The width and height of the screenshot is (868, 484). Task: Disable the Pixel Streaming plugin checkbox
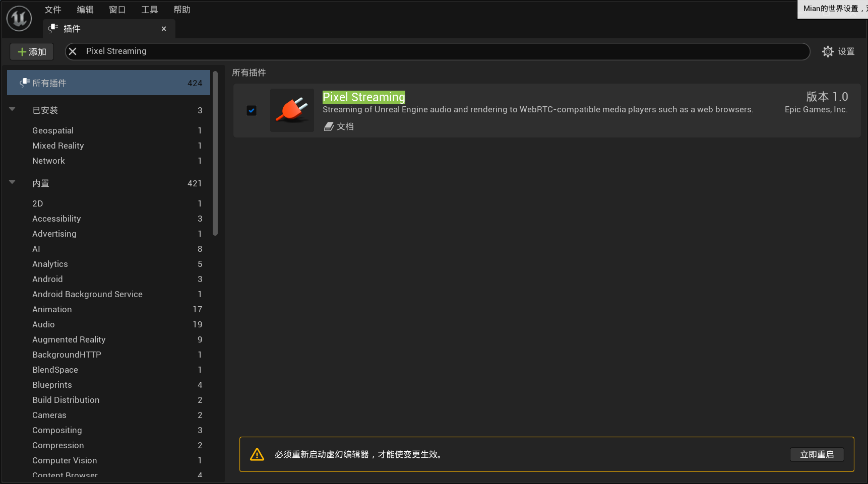pos(252,110)
